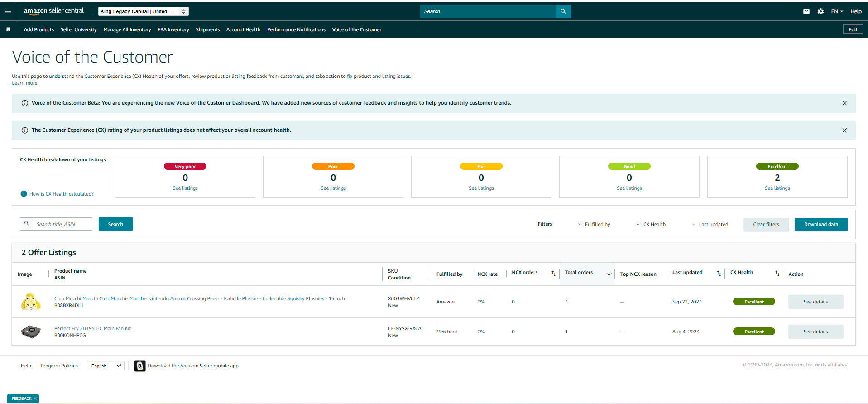Screen dimensions: 868x404
Task: Sort by NCX orders arrows
Action: click(x=553, y=273)
